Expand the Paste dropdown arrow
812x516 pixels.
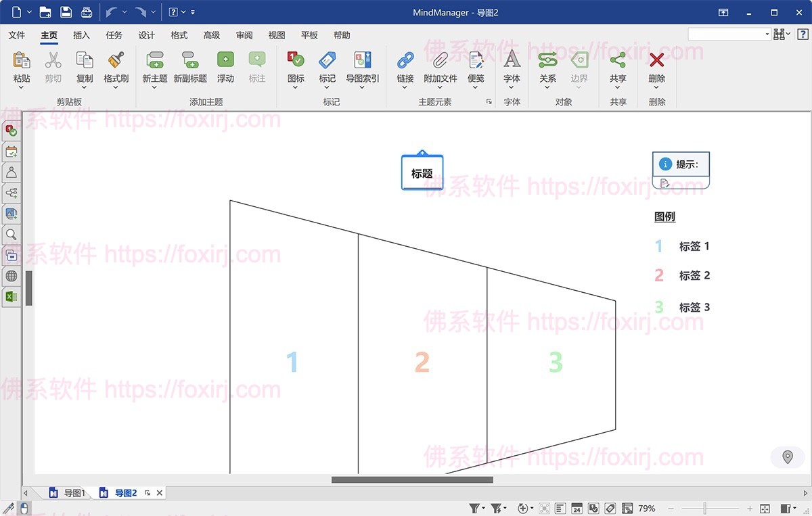pyautogui.click(x=21, y=85)
